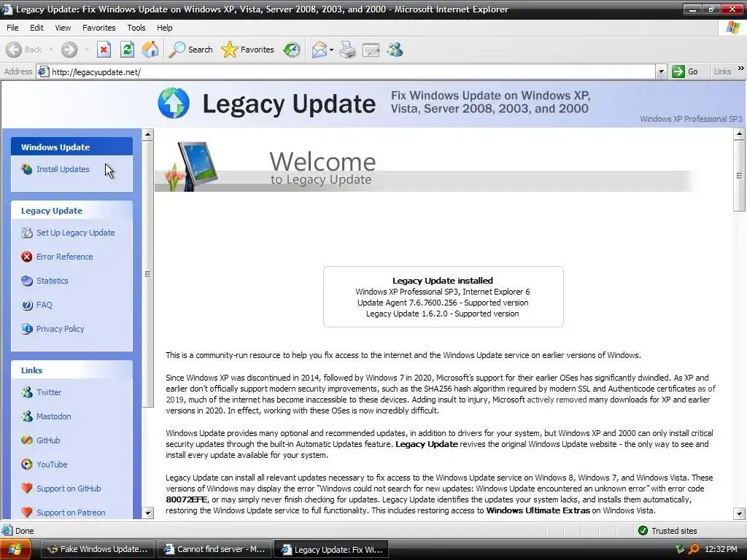Refresh the page with green arrows icon
The image size is (747, 560).
point(127,50)
